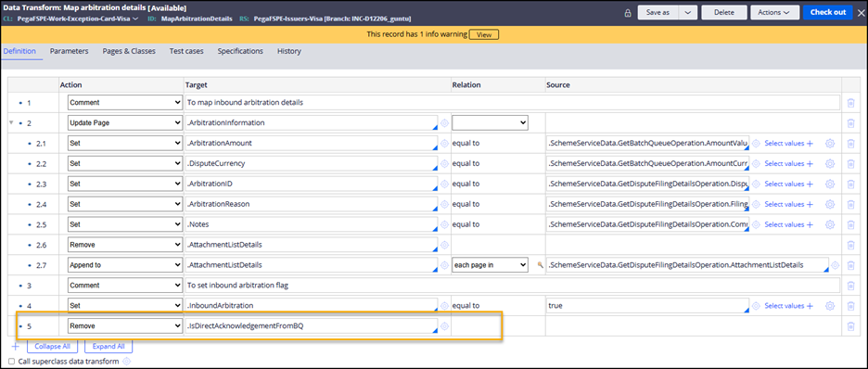Open gear icon before Select values in row 2.5
The height and width of the screenshot is (369, 868).
[756, 224]
